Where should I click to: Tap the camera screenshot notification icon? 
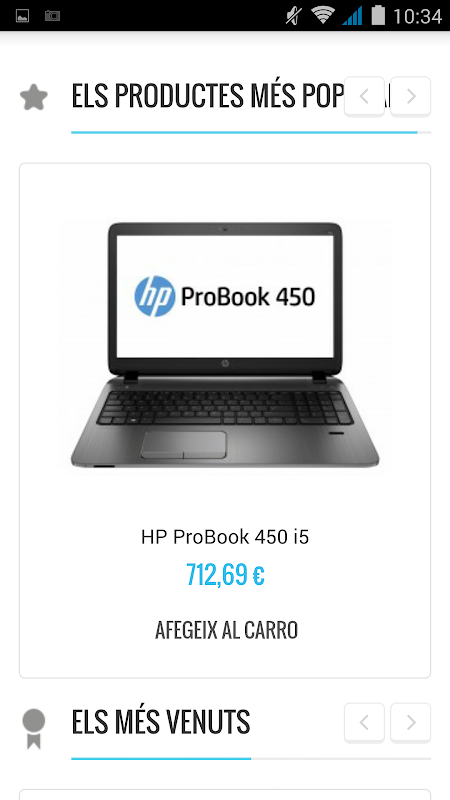tap(52, 16)
